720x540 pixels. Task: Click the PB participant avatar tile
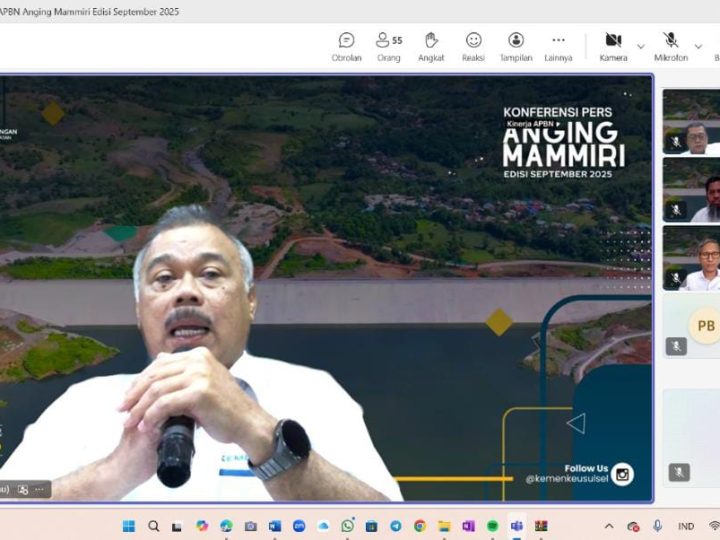tap(704, 326)
